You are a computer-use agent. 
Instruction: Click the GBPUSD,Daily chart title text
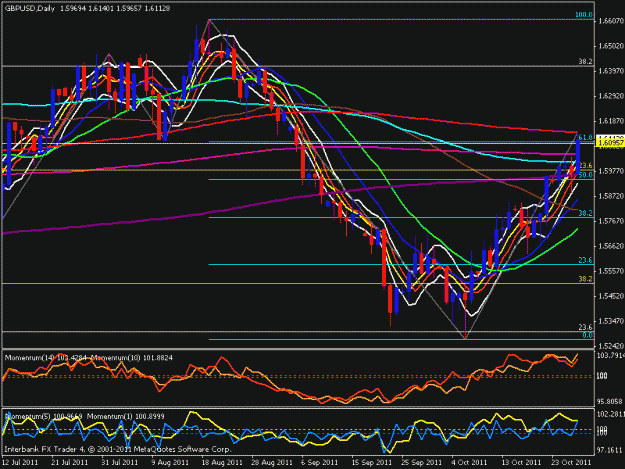click(29, 8)
